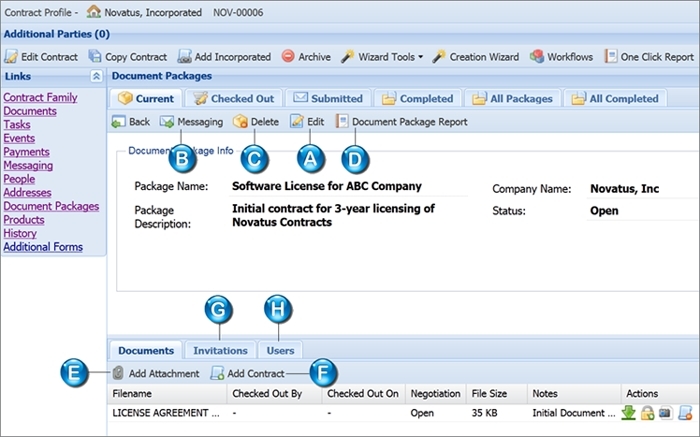The image size is (700, 437).
Task: Go to the Products link
Action: (24, 220)
